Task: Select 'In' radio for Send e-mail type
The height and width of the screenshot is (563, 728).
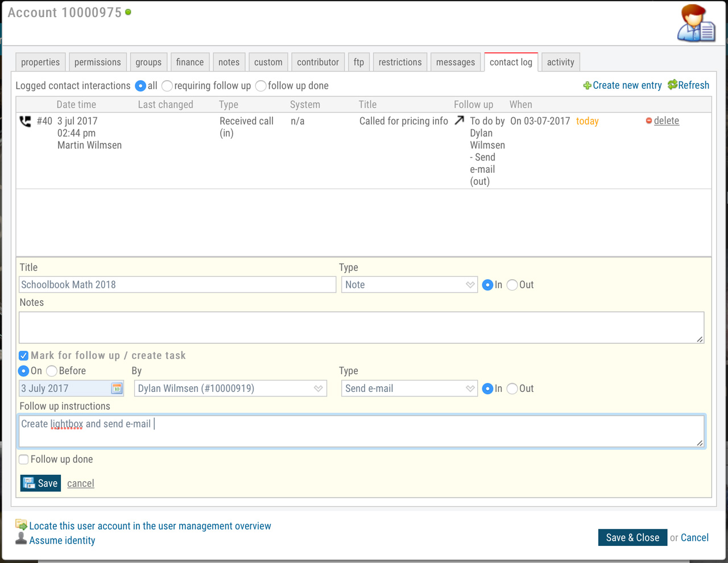Action: coord(487,388)
